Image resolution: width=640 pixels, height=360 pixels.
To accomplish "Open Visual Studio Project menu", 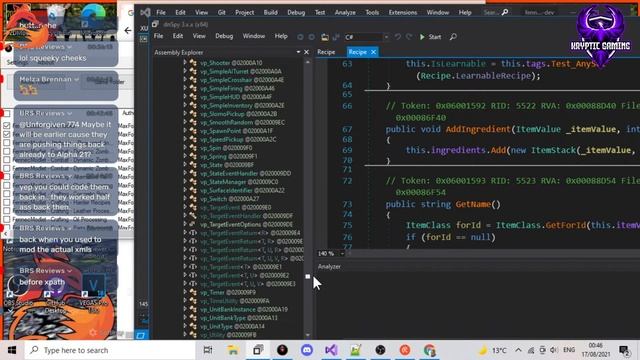I will (x=244, y=13).
